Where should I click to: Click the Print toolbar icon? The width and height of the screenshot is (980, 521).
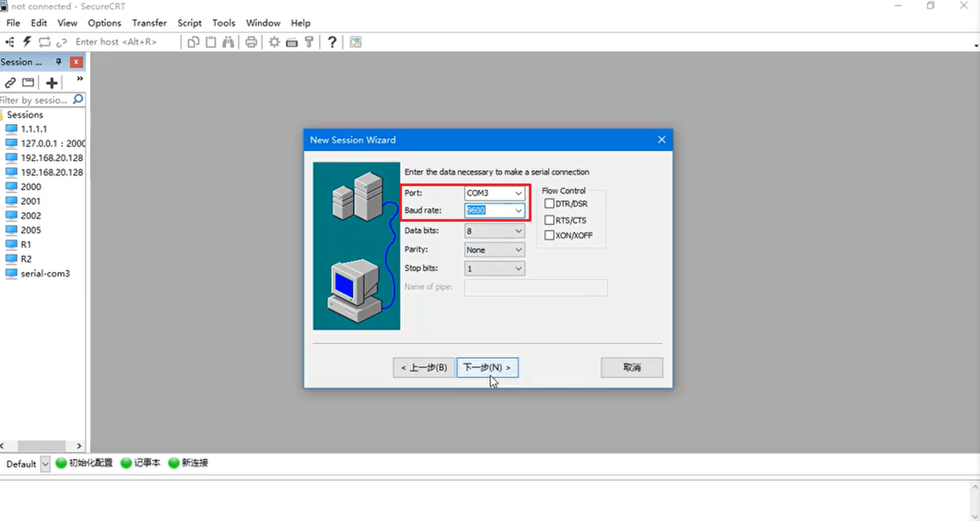[251, 42]
